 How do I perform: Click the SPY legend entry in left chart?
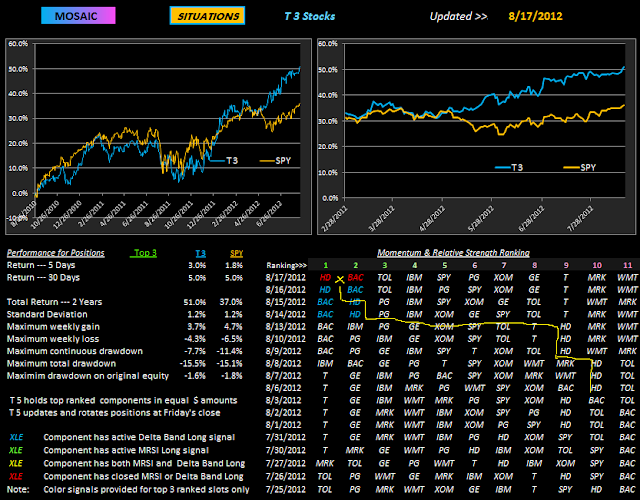276,161
